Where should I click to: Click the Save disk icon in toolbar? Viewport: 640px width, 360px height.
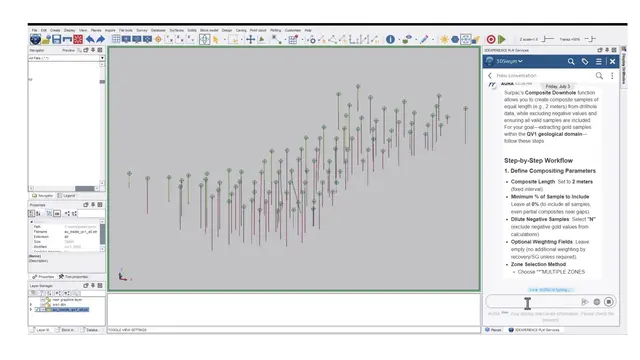point(57,39)
